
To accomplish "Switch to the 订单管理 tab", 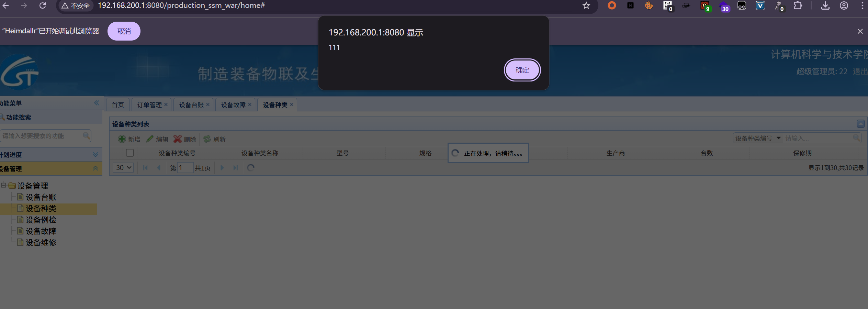I will click(149, 105).
